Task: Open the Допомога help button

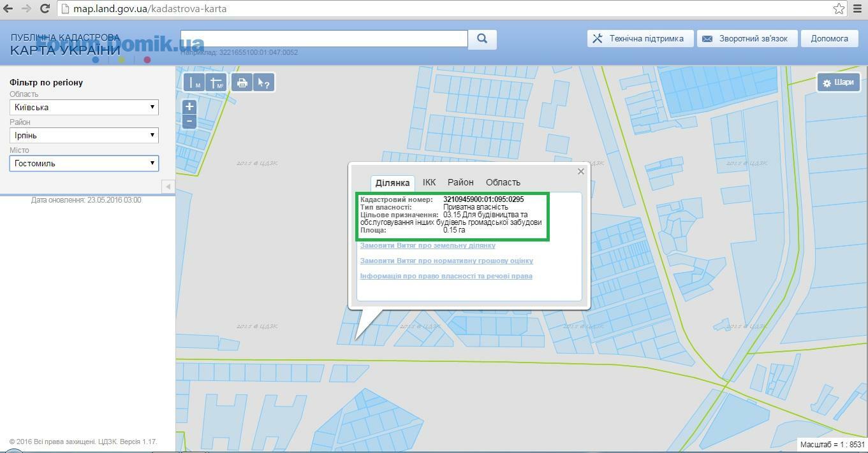Action: tap(829, 38)
